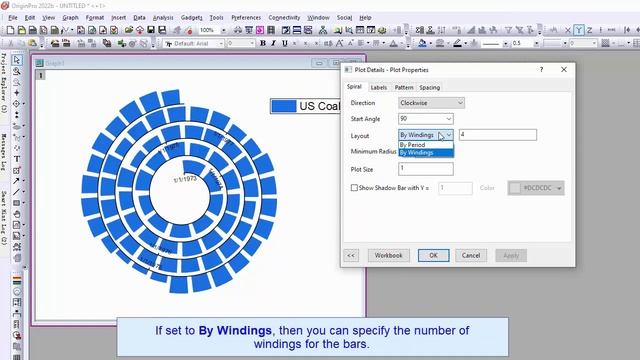
Task: Enable Show Shadow Bar checkbox
Action: pos(354,188)
